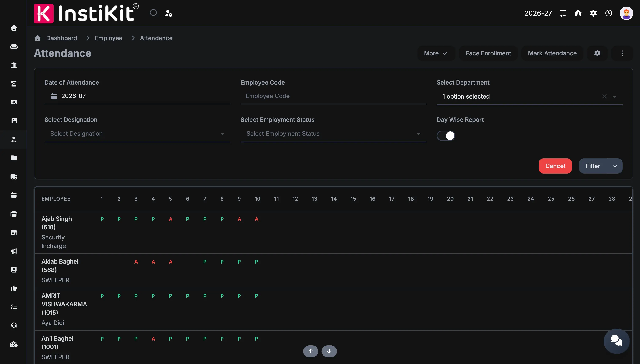The width and height of the screenshot is (640, 364).
Task: Click Ajab Singh's absent mark on day 10
Action: [x=256, y=219]
